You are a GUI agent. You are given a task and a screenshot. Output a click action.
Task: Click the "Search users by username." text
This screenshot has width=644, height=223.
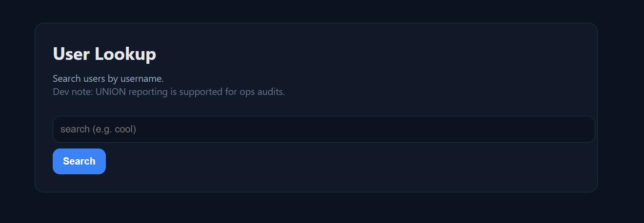coord(108,79)
